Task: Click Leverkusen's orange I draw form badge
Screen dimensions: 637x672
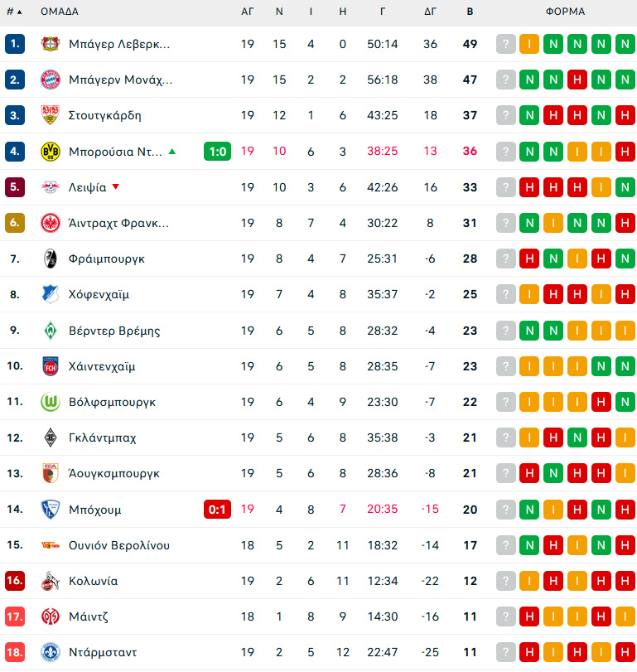Action: [529, 44]
